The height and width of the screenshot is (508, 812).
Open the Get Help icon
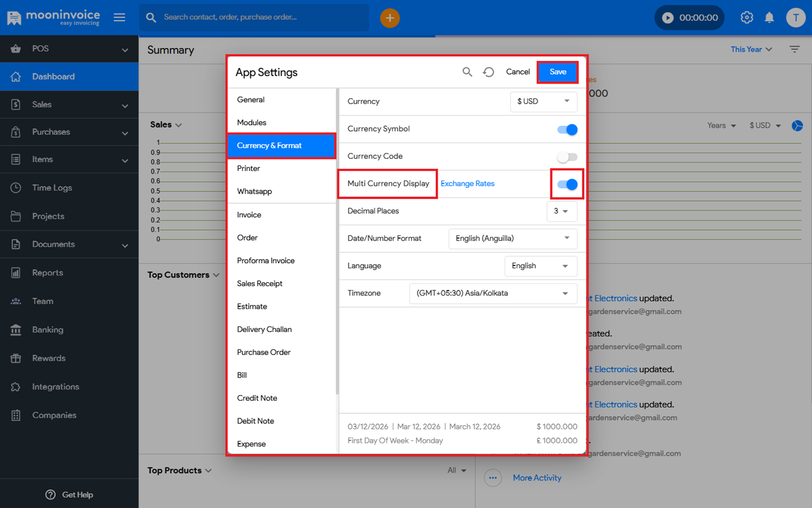pyautogui.click(x=51, y=494)
